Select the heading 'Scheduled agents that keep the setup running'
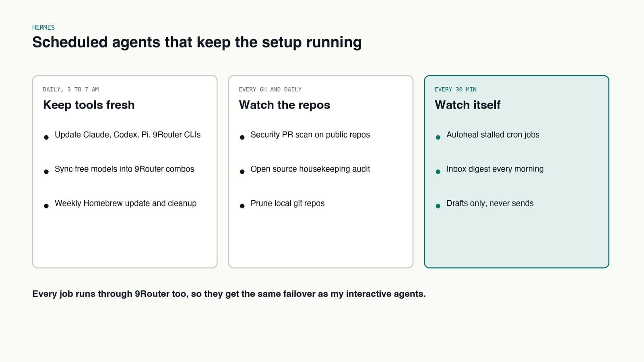The width and height of the screenshot is (644, 362). tap(197, 43)
